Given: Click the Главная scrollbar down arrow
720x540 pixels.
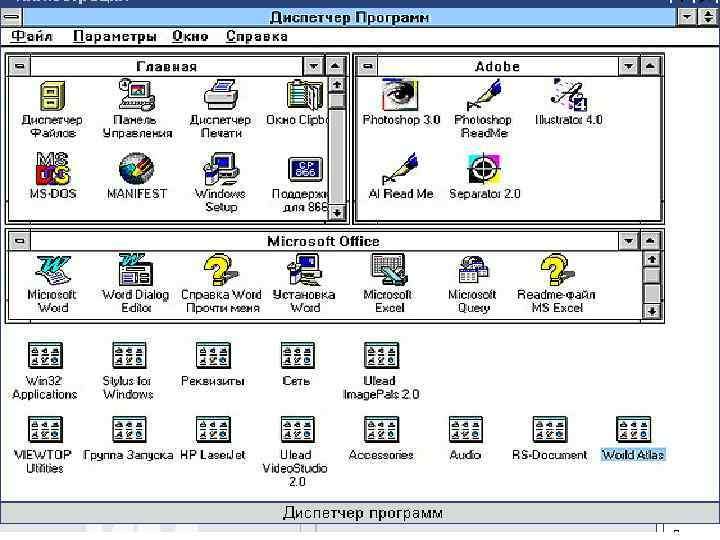Looking at the screenshot, I should tap(337, 212).
